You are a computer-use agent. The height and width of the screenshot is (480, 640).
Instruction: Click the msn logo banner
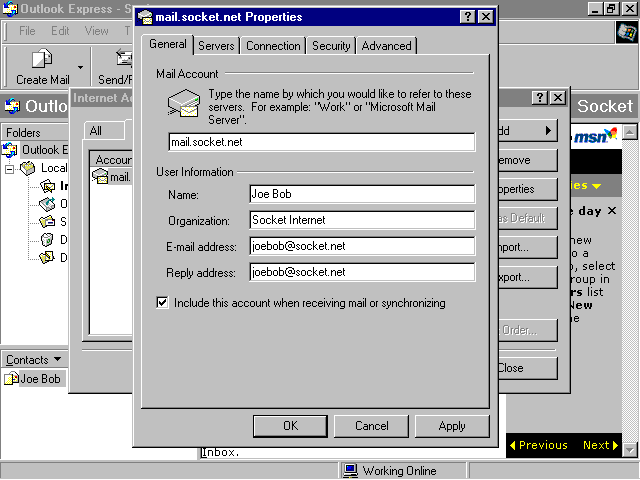pos(596,136)
